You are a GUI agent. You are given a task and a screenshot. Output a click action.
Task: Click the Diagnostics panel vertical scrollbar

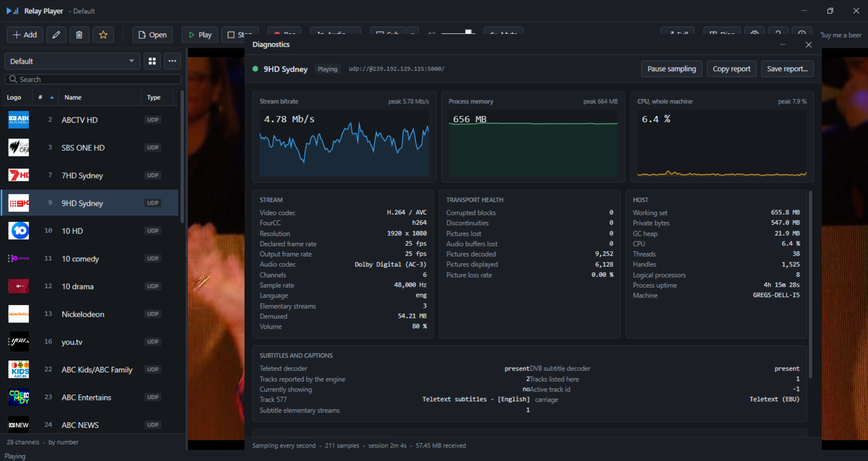click(x=810, y=284)
